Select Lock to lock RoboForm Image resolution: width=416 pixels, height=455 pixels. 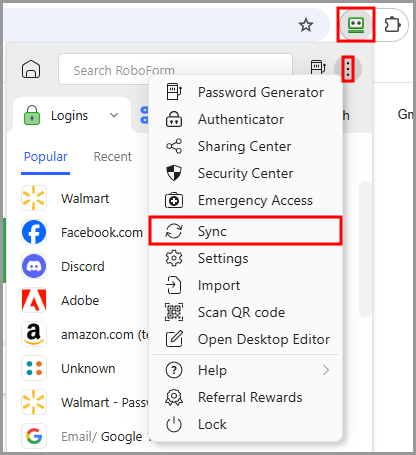[x=245, y=424]
